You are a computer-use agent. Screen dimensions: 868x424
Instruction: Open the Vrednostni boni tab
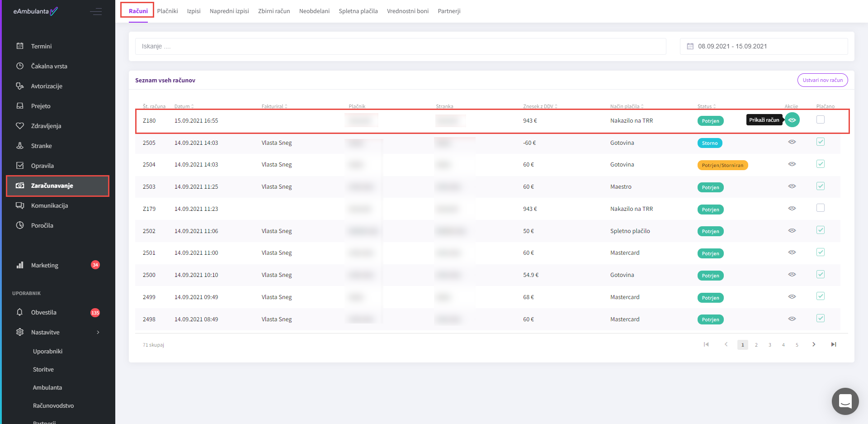point(407,11)
